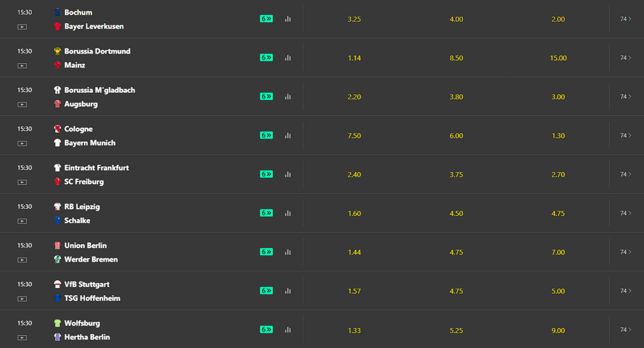Open stats chart icon for Bochum match
Image resolution: width=644 pixels, height=348 pixels.
click(x=288, y=19)
